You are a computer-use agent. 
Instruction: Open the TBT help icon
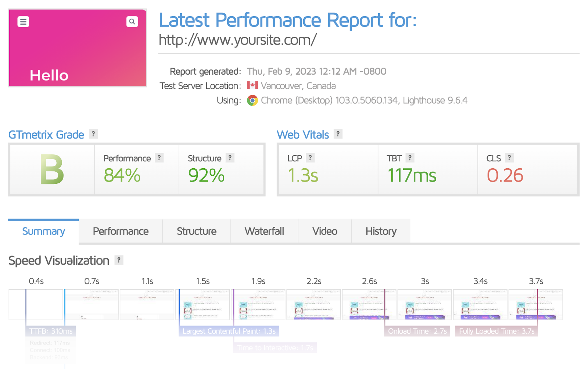(x=410, y=158)
